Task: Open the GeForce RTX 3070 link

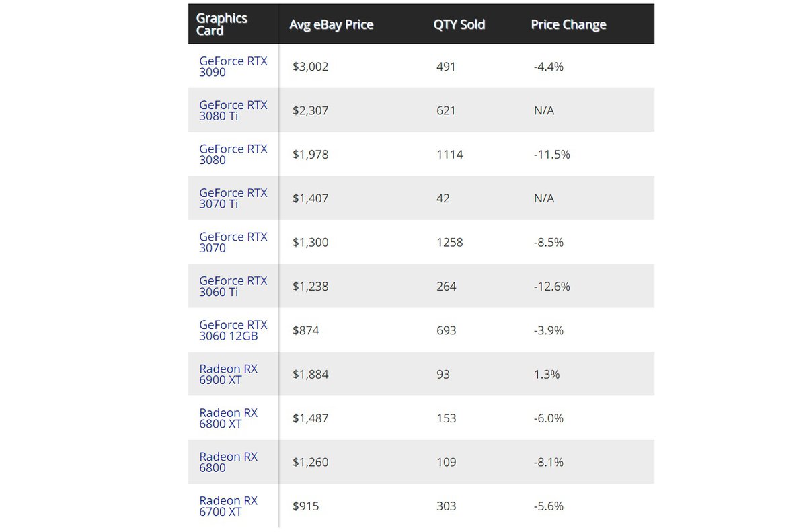Action: 233,242
